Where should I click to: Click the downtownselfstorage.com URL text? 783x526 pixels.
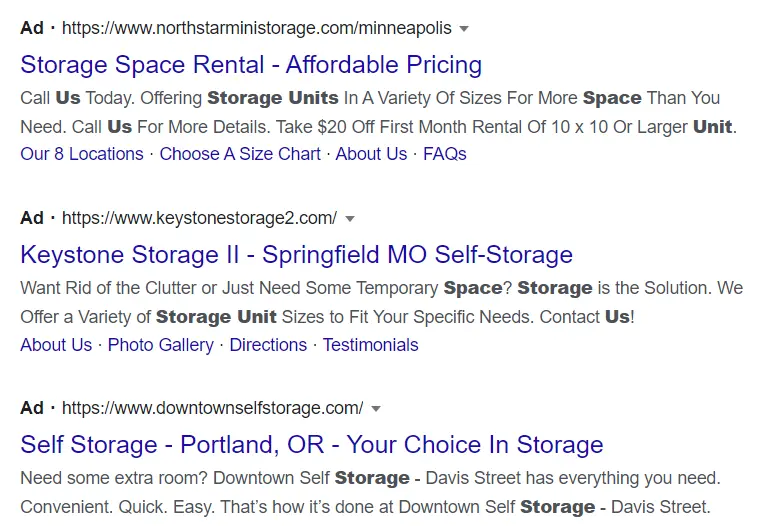pos(212,408)
